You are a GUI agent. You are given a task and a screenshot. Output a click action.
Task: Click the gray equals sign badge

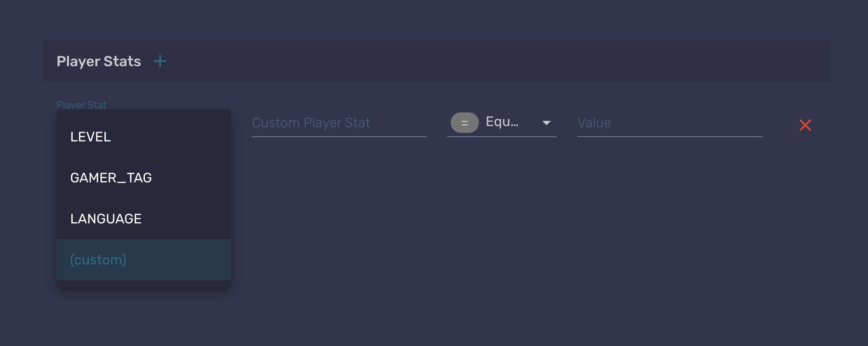coord(464,123)
